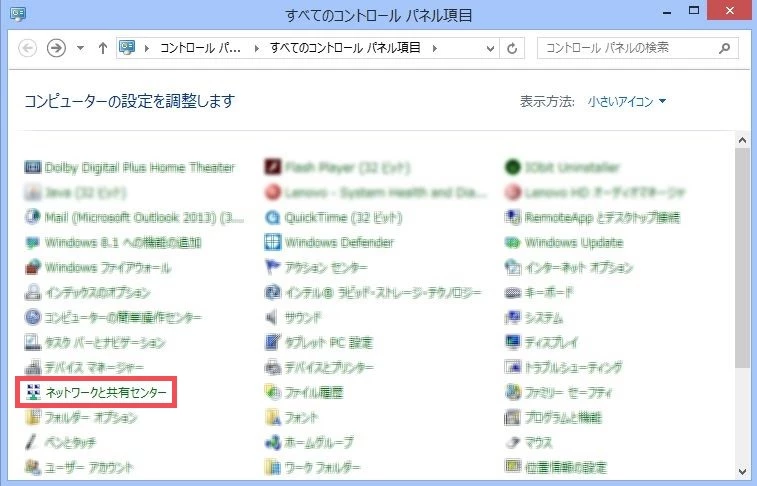Open the ユーザー アカウント link
Screen dimensions: 757x486
click(89, 467)
